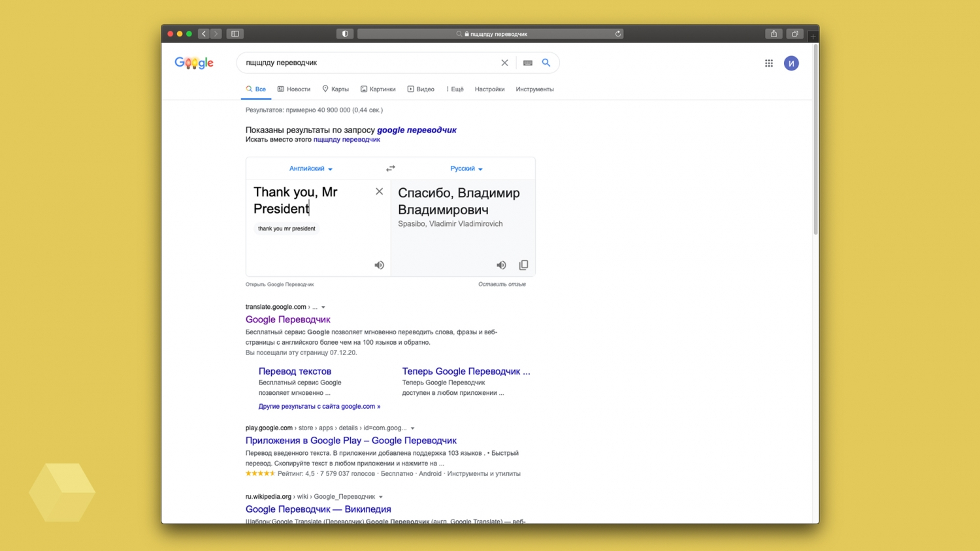Image resolution: width=980 pixels, height=551 pixels.
Task: Clear the source text in translator
Action: point(379,191)
